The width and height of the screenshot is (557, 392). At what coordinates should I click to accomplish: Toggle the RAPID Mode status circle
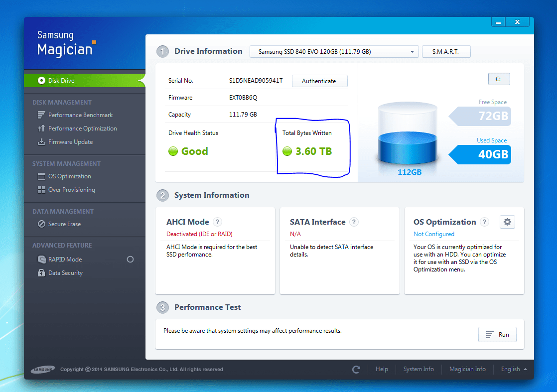(131, 260)
